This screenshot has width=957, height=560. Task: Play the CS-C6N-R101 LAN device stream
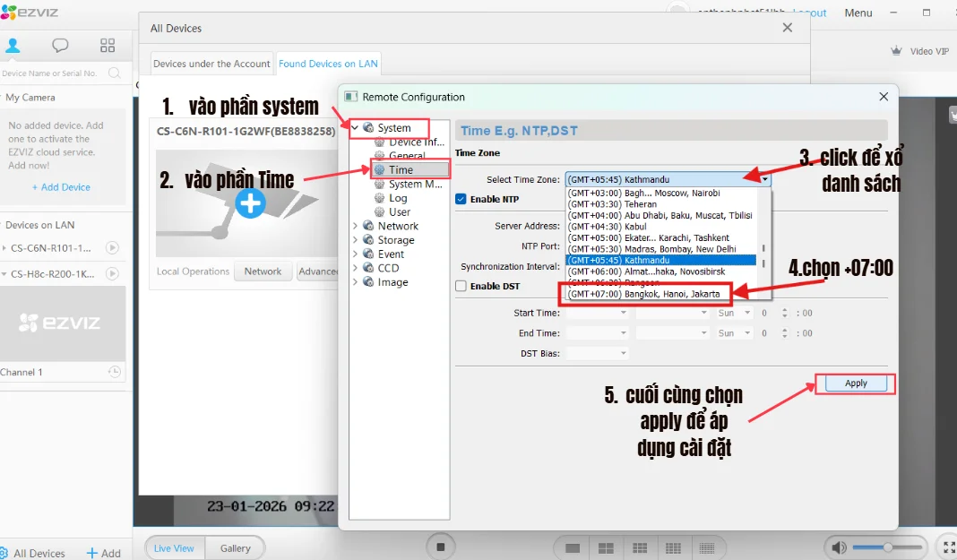tap(112, 248)
